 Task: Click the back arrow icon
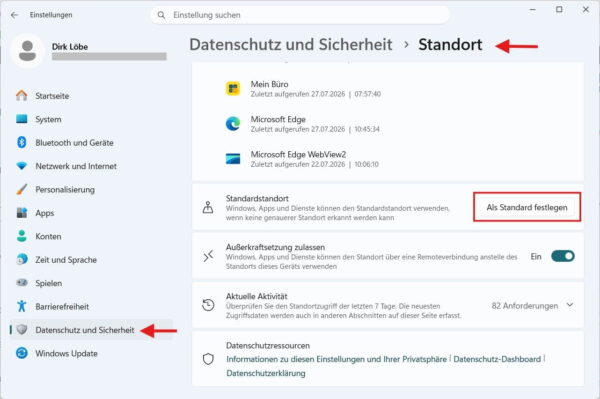[15, 15]
